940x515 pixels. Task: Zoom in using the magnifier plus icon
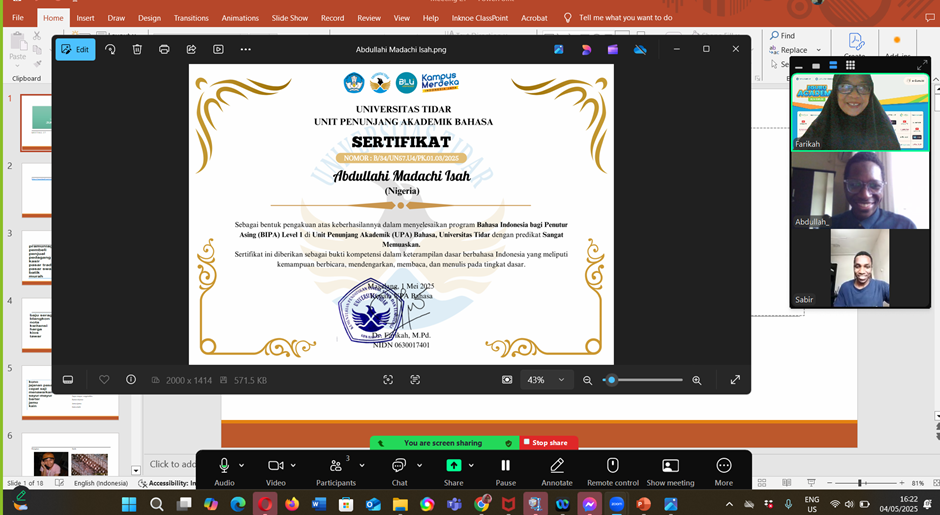click(x=697, y=380)
